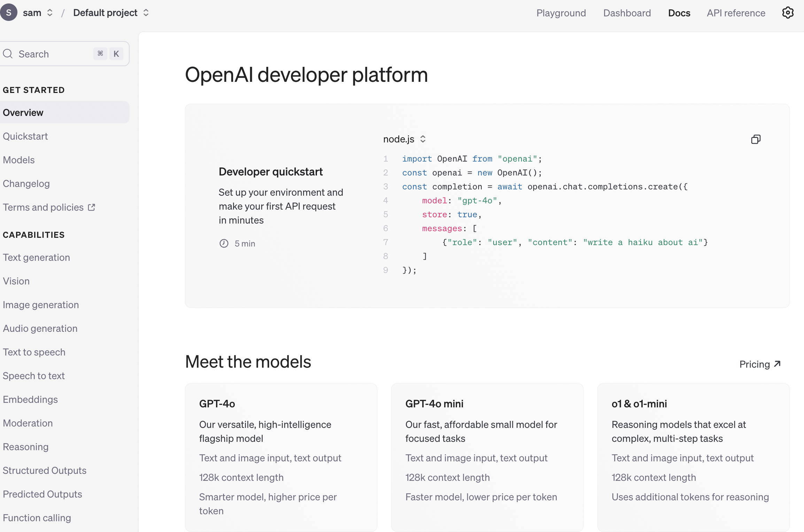Expand the sam organization switcher
The width and height of the screenshot is (804, 532).
38,13
